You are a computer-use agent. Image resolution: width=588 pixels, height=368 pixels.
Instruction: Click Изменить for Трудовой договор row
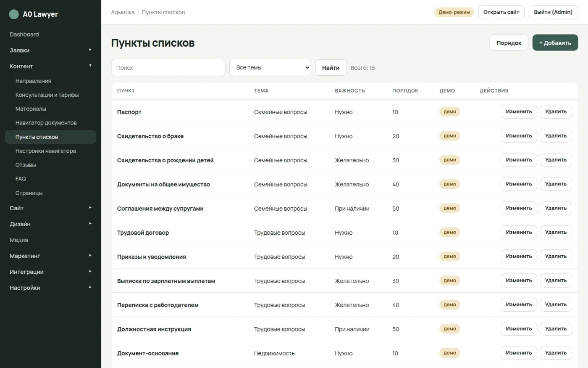point(519,232)
